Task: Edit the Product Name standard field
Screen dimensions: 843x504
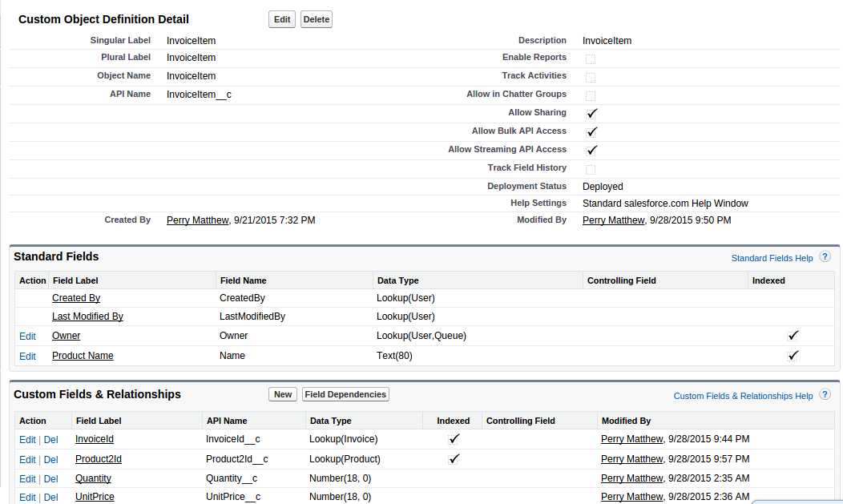Action: (27, 357)
